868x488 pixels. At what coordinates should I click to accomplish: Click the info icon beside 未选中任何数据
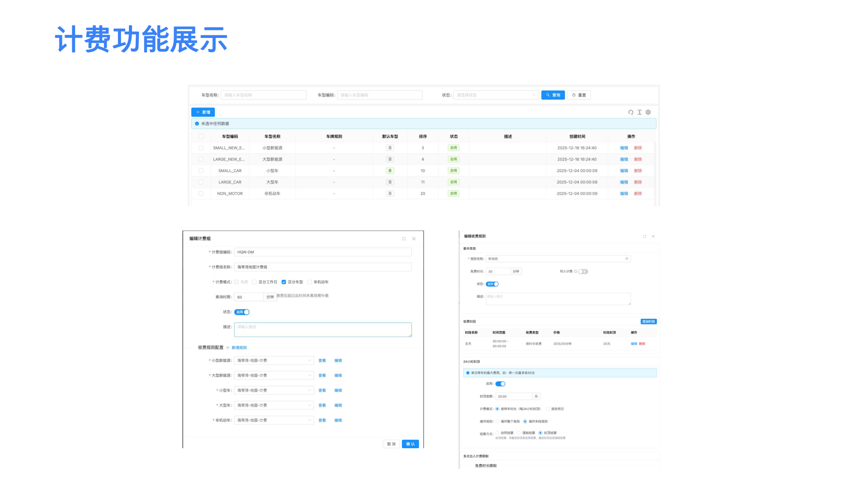(197, 123)
